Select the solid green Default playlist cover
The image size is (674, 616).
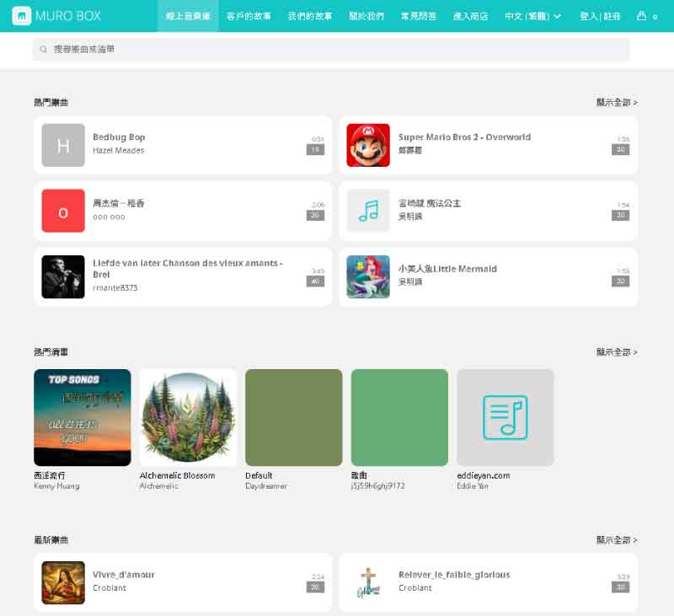293,417
